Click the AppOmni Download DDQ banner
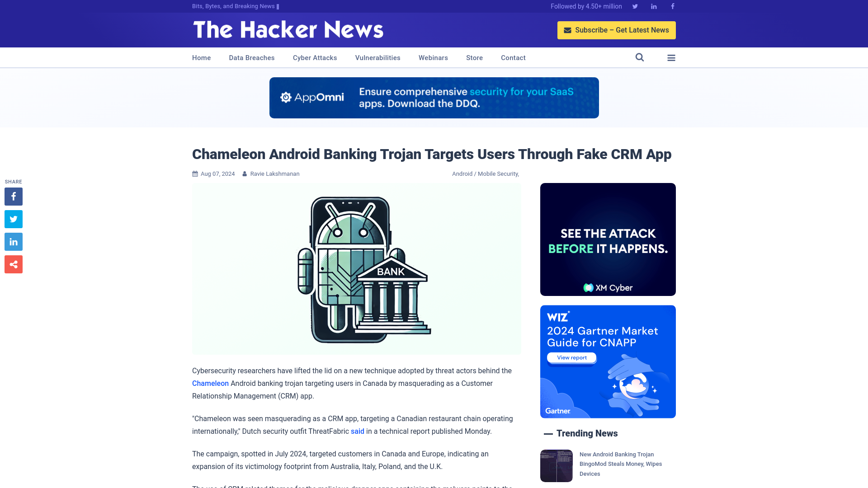Image resolution: width=868 pixels, height=488 pixels. click(x=434, y=98)
